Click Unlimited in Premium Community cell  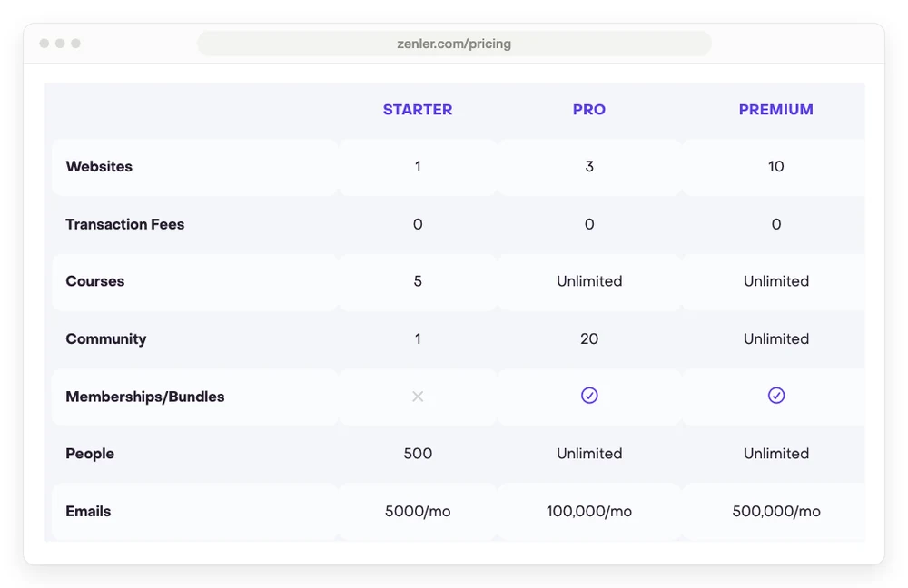point(776,338)
